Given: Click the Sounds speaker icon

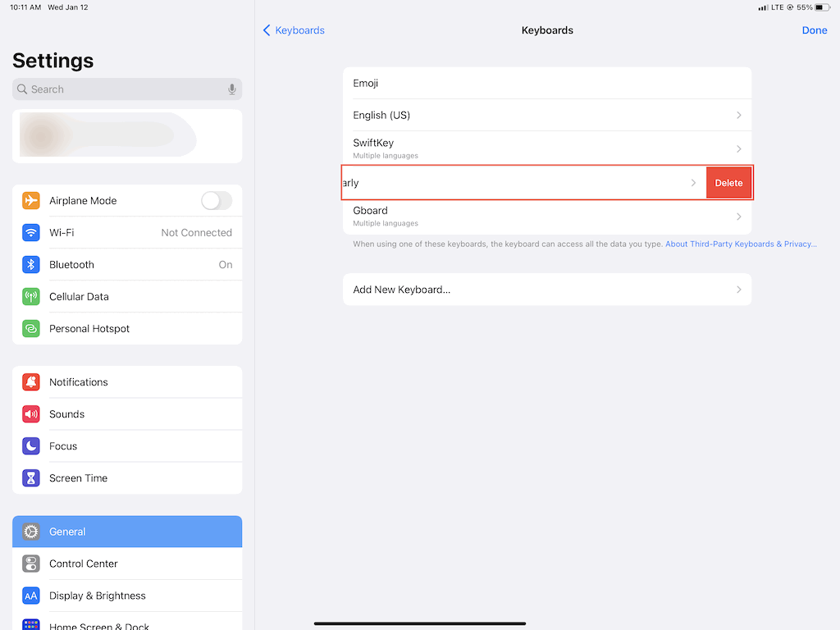Looking at the screenshot, I should point(30,413).
